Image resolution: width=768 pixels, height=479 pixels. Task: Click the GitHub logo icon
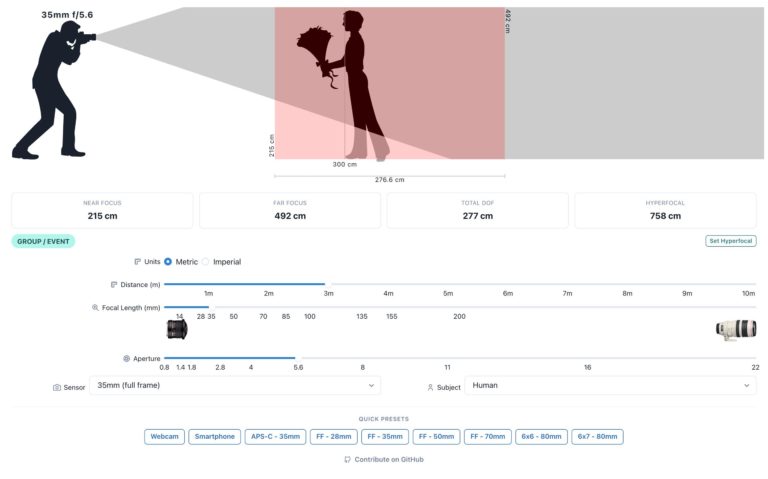point(347,459)
